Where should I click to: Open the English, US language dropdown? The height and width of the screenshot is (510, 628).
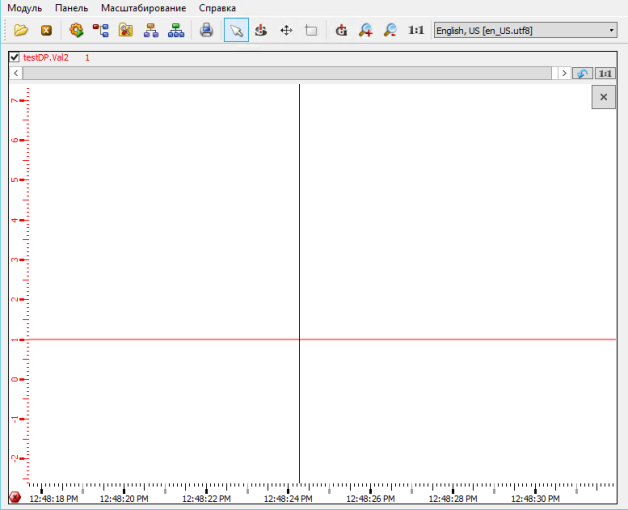[x=525, y=31]
